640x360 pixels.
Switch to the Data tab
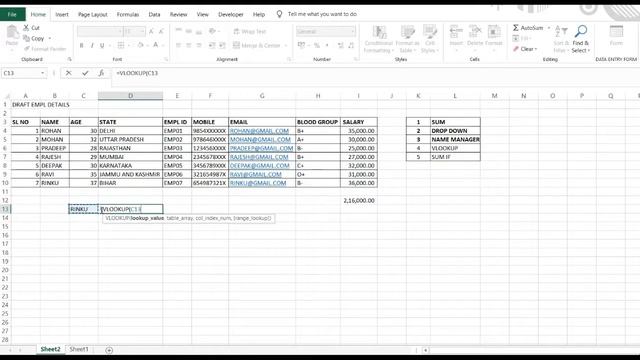154,14
